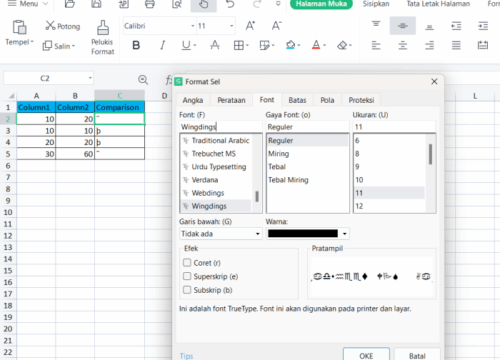The image size is (500, 360).
Task: Align text to top
Action: click(376, 26)
